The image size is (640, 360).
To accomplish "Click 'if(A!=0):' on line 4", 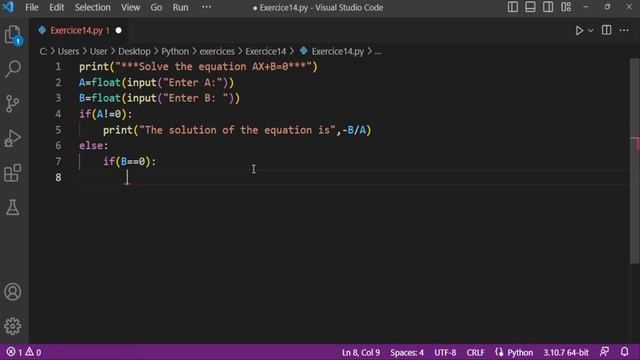I will 106,114.
